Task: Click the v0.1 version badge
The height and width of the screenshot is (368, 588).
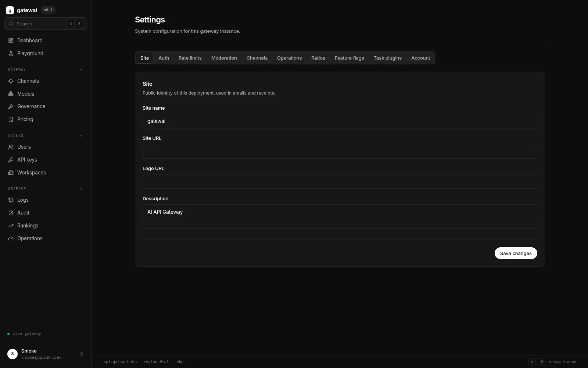Action: point(48,10)
